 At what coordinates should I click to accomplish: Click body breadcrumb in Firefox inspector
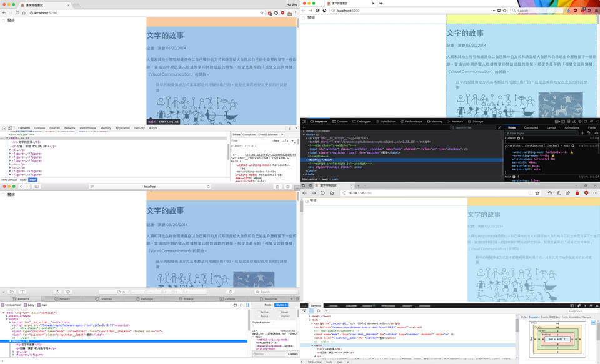pyautogui.click(x=325, y=179)
